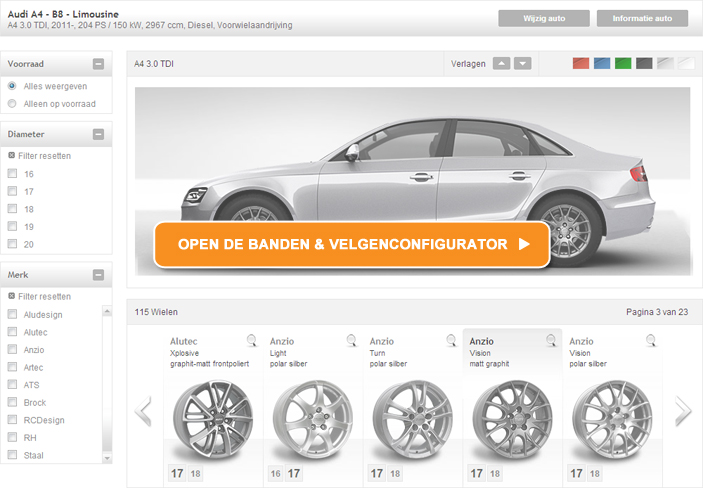
Task: Magnify the Alutec Xplosive wheel
Action: (252, 340)
